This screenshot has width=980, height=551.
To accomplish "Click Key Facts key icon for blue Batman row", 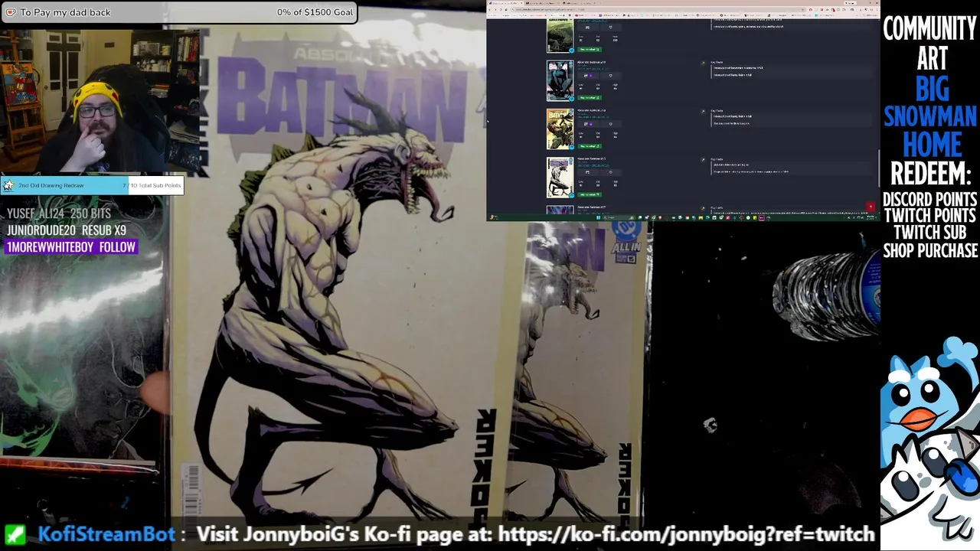I will 703,63.
